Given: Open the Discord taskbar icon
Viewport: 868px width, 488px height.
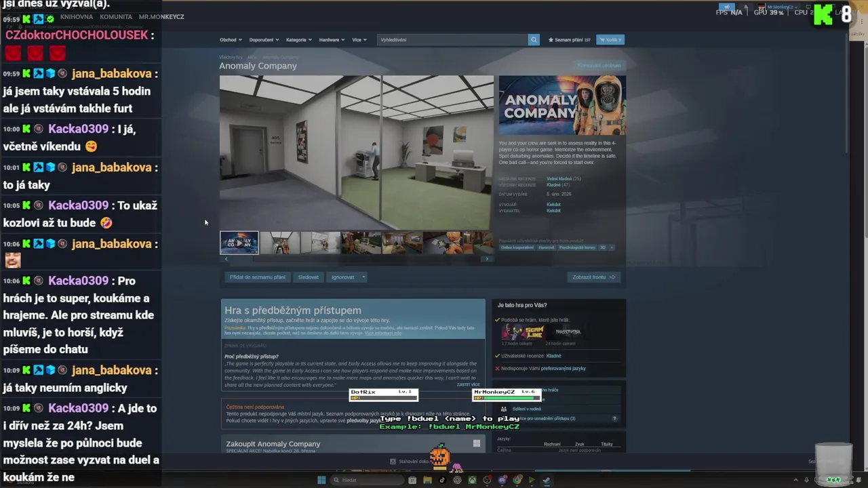Looking at the screenshot, I should pos(502,480).
